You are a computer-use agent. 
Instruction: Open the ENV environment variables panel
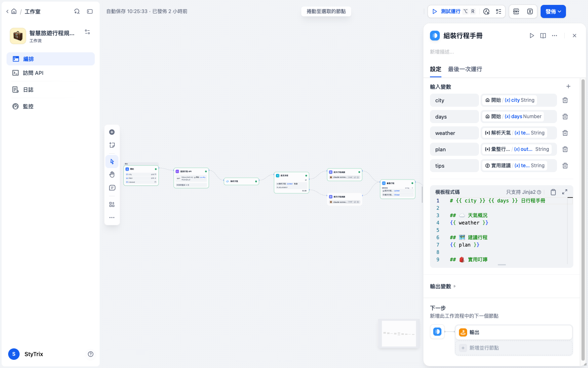[516, 11]
